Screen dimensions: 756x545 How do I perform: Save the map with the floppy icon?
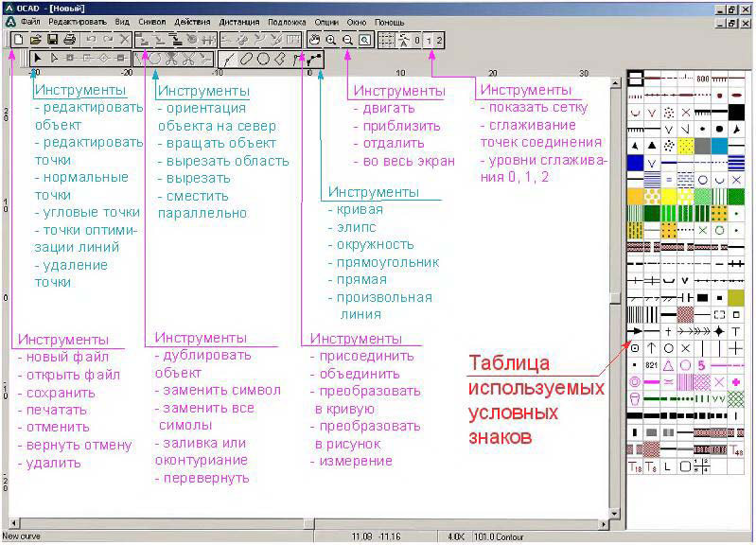pyautogui.click(x=52, y=40)
